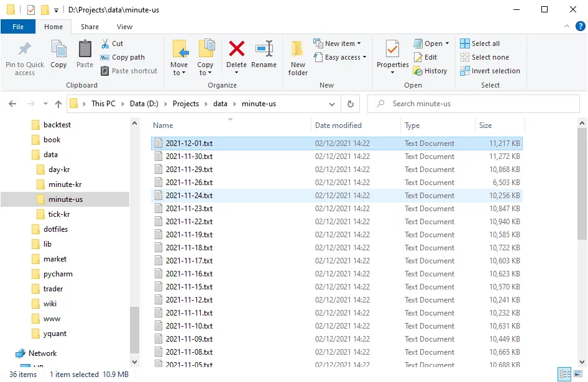This screenshot has width=588, height=382.
Task: Open the File menu
Action: click(x=18, y=27)
